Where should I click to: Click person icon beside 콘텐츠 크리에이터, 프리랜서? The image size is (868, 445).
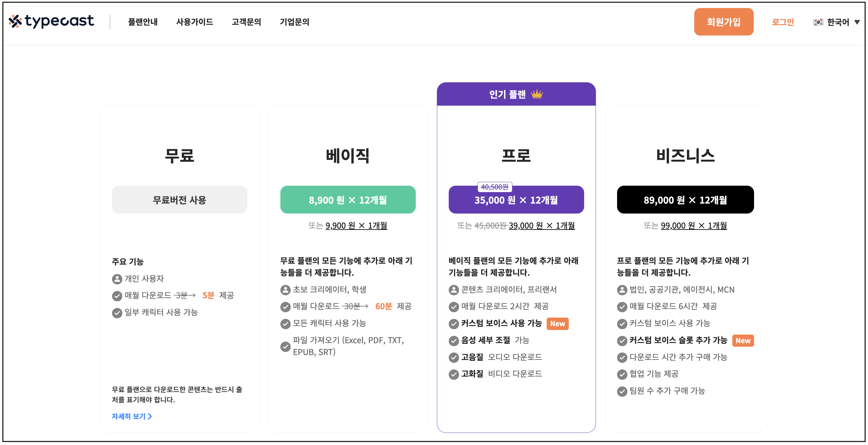point(454,290)
